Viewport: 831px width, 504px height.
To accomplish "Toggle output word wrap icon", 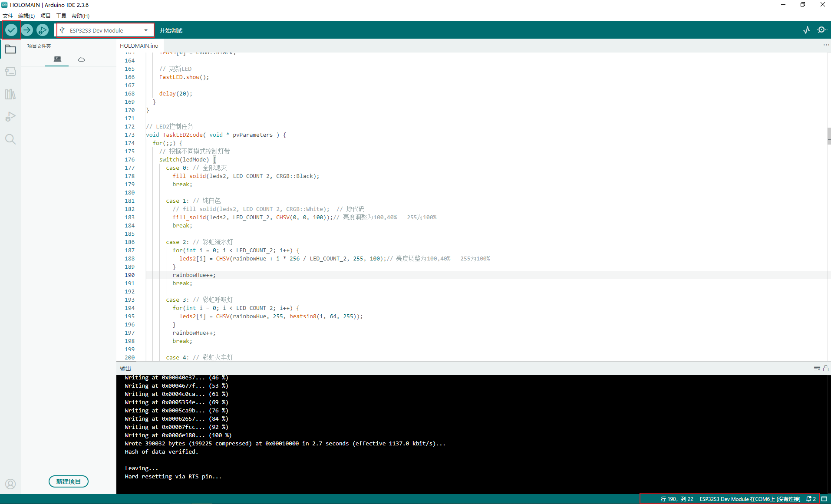I will coord(817,368).
